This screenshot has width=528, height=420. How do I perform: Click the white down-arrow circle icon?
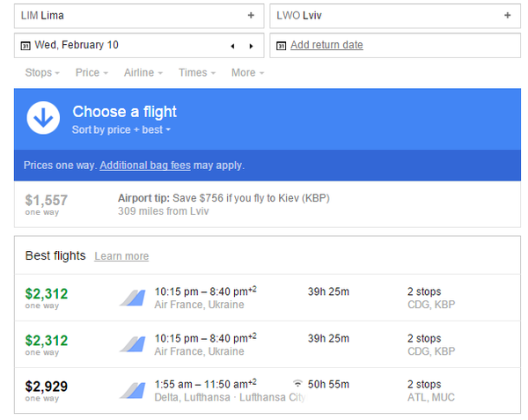43,118
